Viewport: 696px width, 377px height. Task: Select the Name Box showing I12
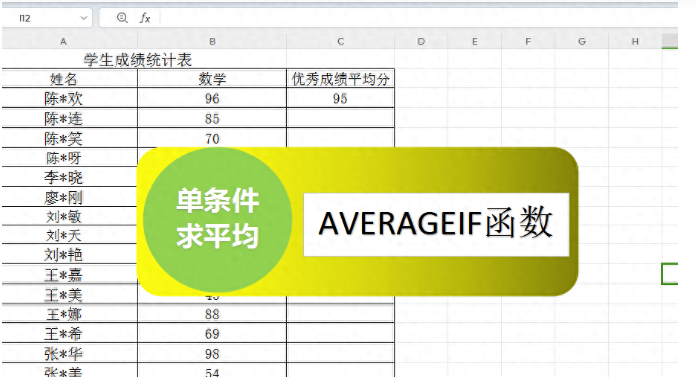pyautogui.click(x=47, y=18)
